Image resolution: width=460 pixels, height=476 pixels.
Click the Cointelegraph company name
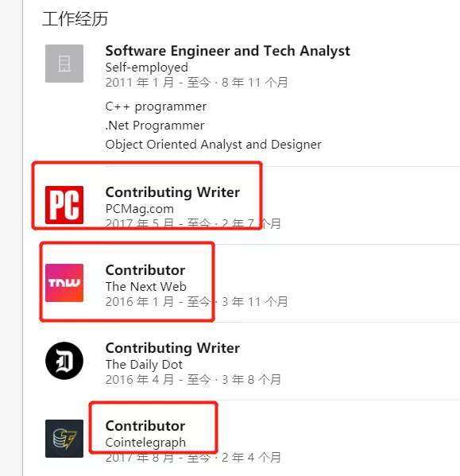[x=145, y=443]
